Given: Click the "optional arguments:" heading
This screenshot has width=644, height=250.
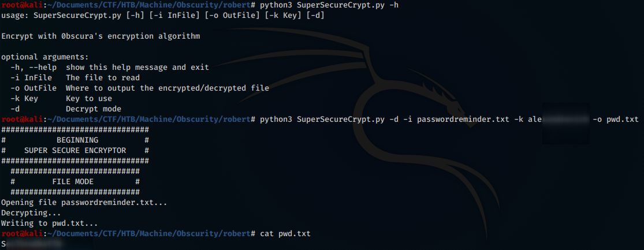Looking at the screenshot, I should pos(45,57).
